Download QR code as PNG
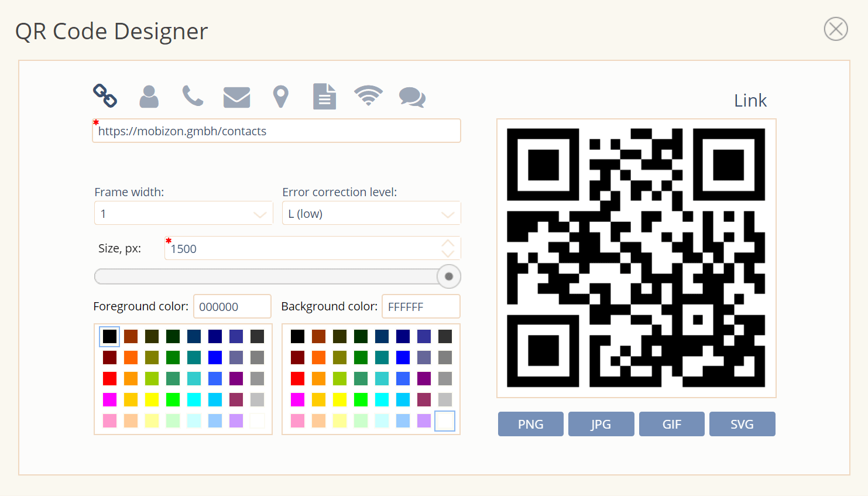 tap(531, 424)
